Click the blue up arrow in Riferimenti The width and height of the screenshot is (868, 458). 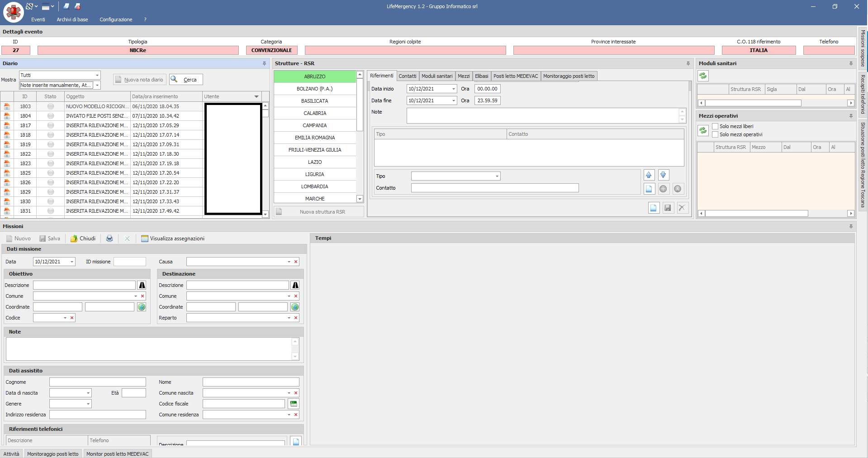click(x=649, y=175)
